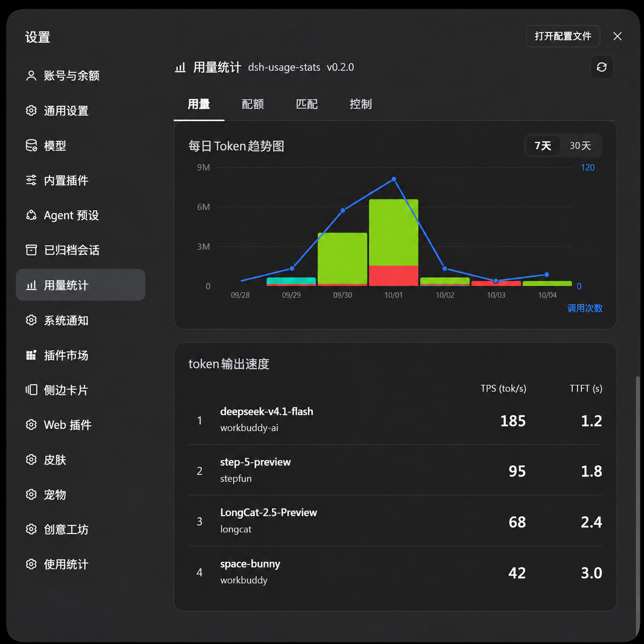The height and width of the screenshot is (644, 644).
Task: Open the 账号与余额 settings page
Action: point(81,75)
